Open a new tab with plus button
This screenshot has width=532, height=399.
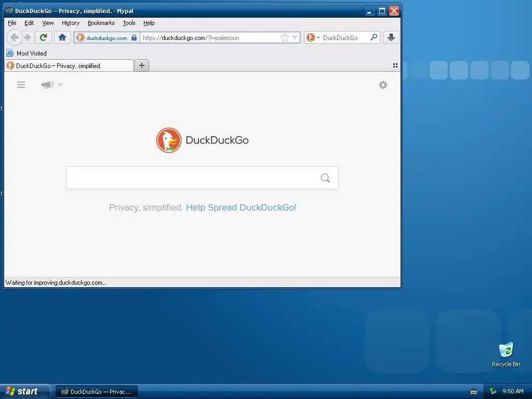coord(142,65)
